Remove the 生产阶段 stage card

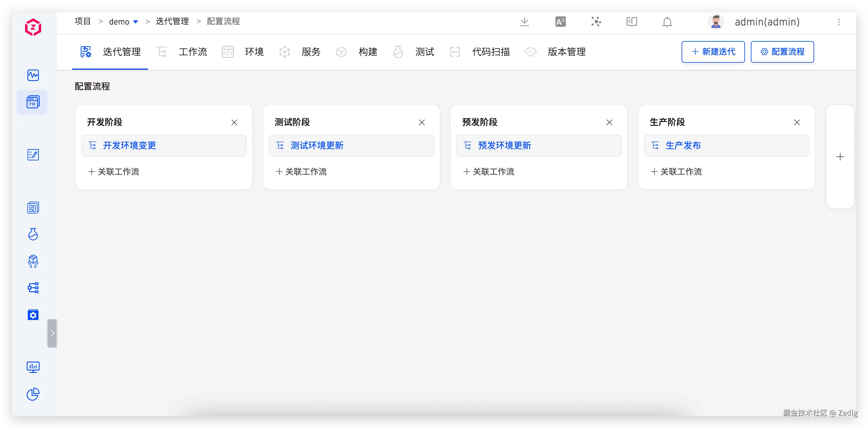click(x=797, y=123)
